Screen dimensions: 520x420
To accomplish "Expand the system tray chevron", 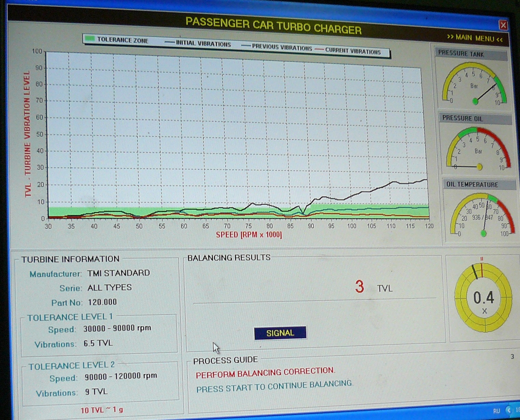I will pos(509,410).
